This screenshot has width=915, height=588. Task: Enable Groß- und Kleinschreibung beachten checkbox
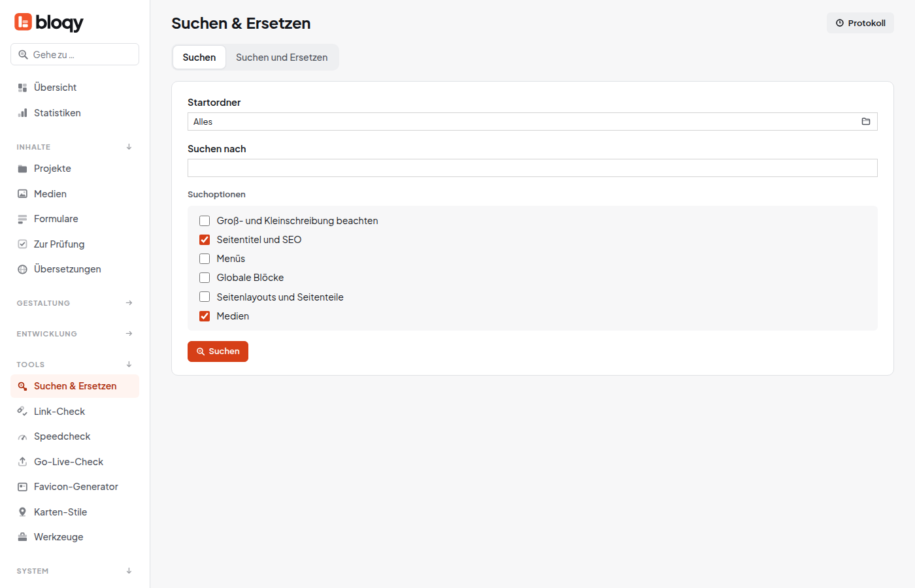click(205, 221)
